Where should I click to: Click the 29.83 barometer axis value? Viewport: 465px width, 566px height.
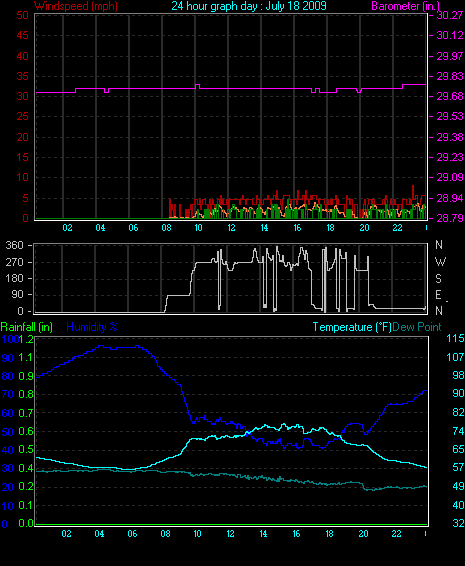click(450, 76)
